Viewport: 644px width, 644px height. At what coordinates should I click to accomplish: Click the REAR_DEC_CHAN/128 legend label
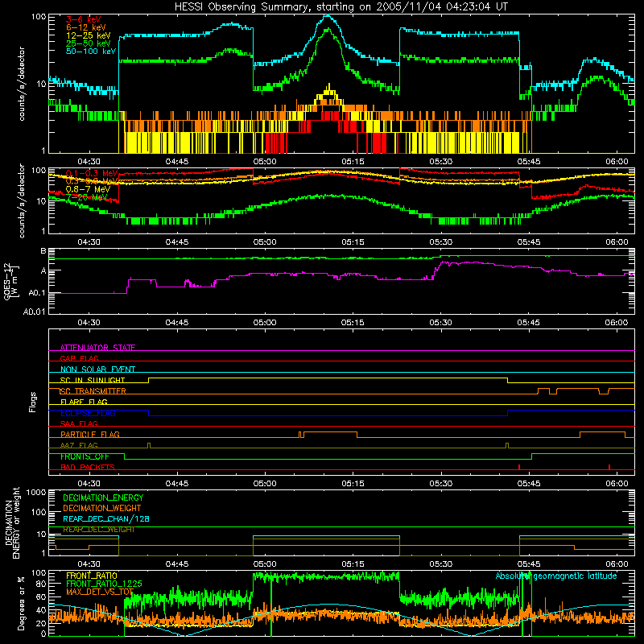coord(106,518)
